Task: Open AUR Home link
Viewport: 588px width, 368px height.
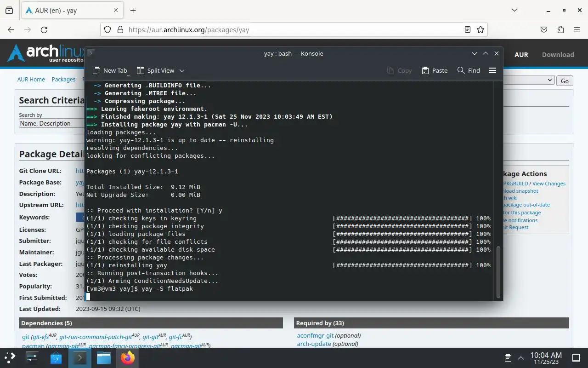Action: (x=31, y=79)
